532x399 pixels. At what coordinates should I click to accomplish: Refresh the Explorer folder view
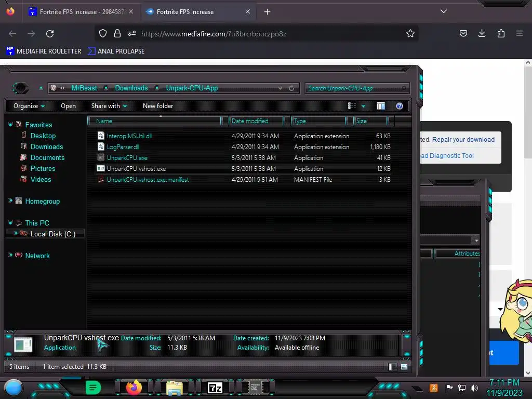[291, 88]
